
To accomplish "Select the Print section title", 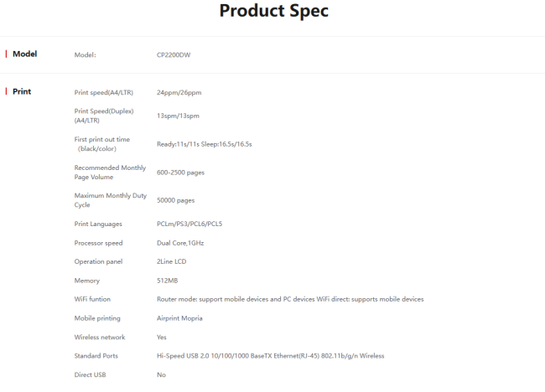I will pos(22,91).
